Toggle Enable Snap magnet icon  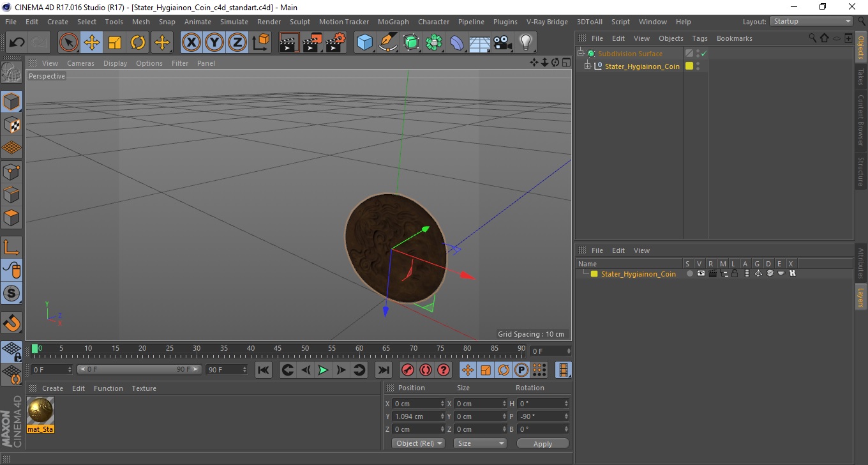click(x=11, y=323)
